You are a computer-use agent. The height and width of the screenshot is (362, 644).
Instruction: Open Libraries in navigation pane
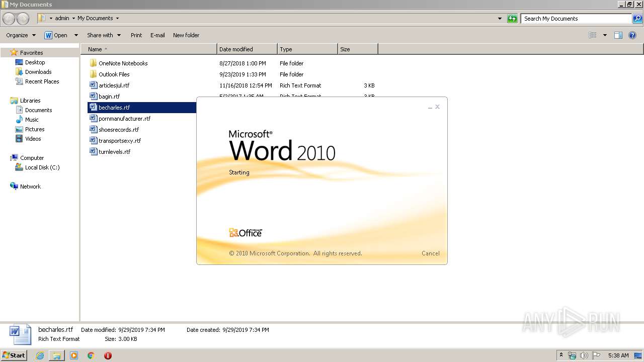coord(30,101)
